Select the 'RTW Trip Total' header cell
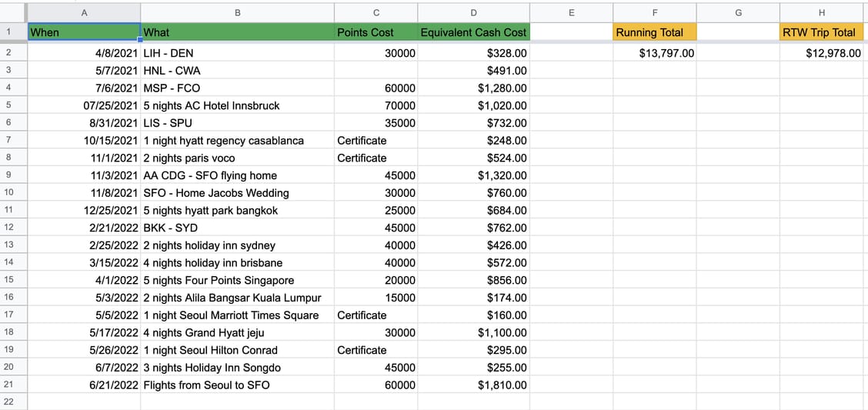Screen dimensions: 868x410 [x=822, y=32]
